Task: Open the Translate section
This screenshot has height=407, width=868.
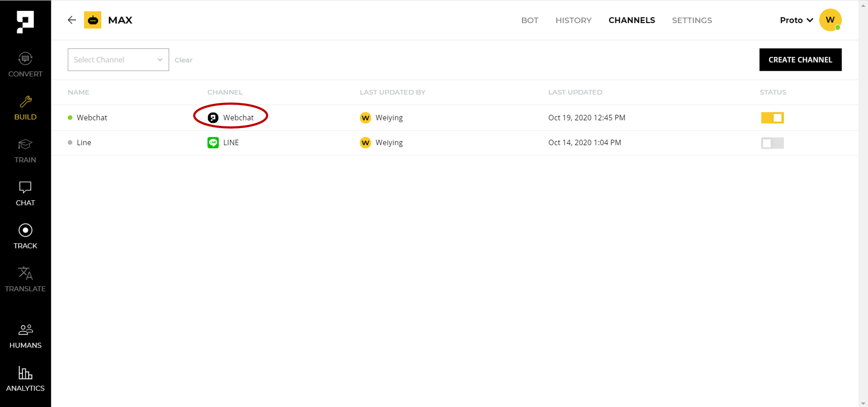Action: click(x=25, y=279)
